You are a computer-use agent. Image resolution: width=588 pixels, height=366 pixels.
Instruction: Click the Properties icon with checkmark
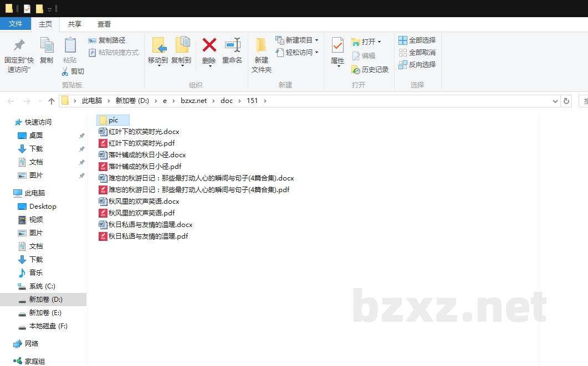[338, 45]
